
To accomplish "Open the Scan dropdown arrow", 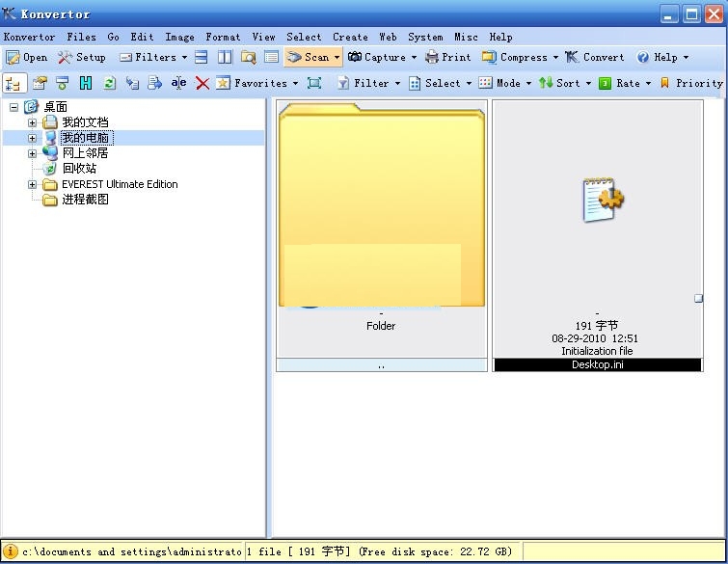I will pos(337,58).
